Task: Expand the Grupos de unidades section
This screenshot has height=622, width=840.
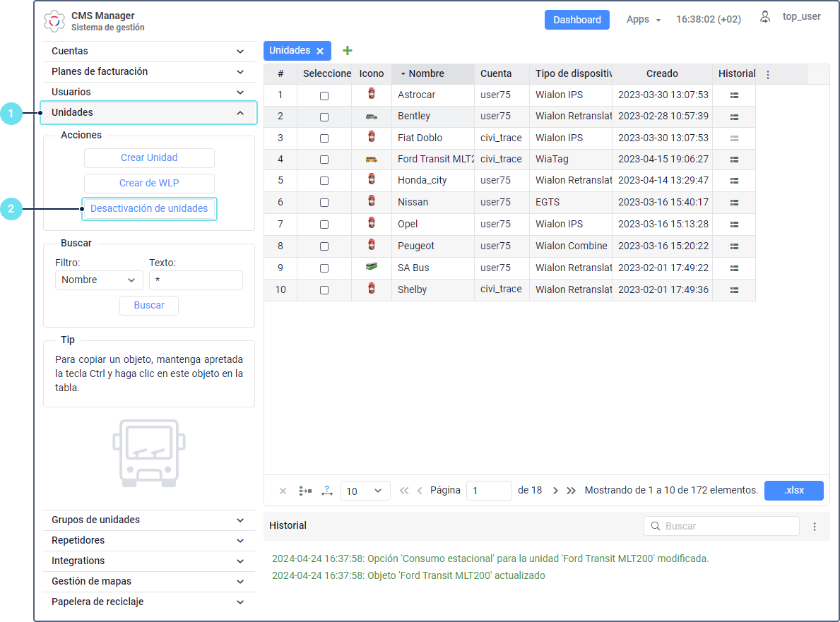Action: pos(148,520)
